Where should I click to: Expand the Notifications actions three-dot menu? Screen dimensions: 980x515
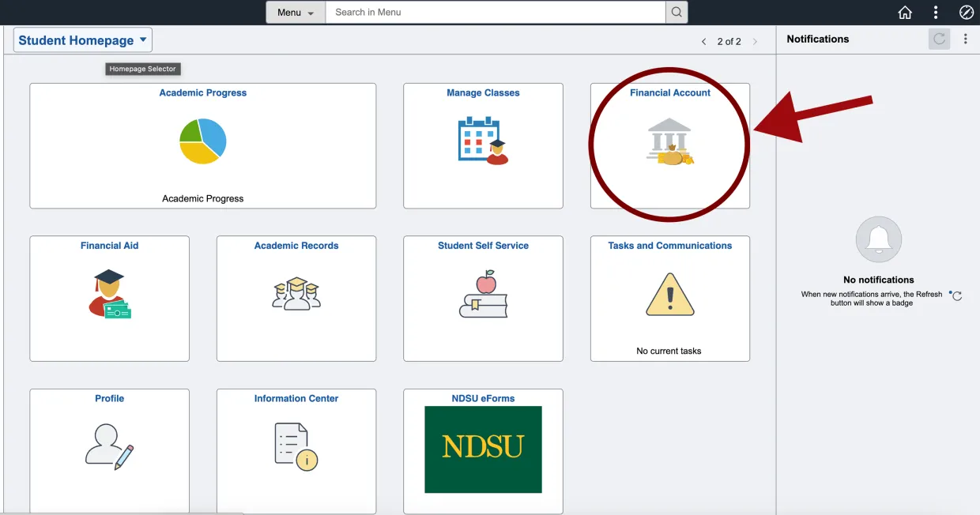point(966,39)
